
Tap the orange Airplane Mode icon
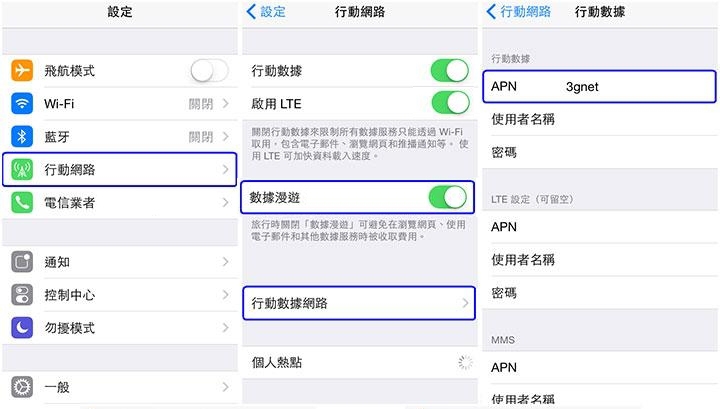(22, 71)
